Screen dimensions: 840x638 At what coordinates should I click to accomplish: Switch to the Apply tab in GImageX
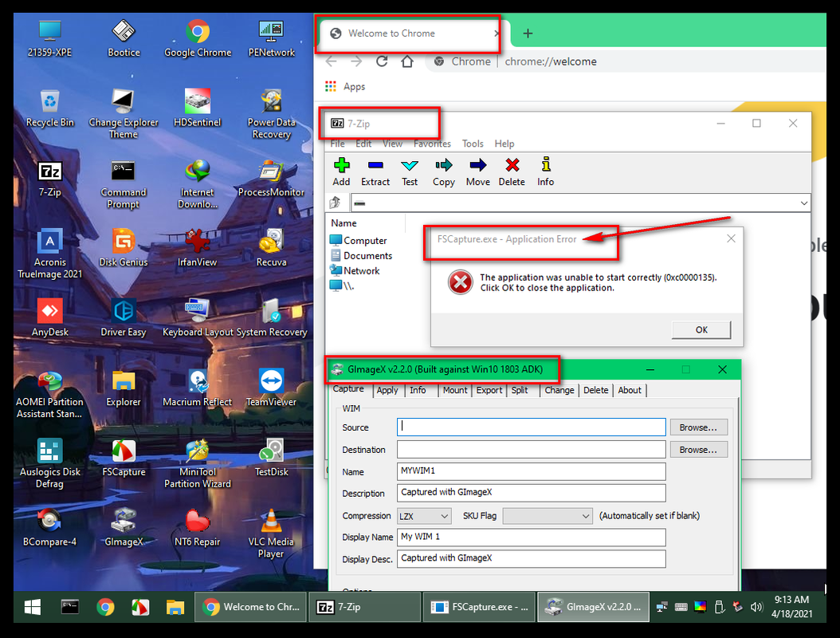click(387, 390)
